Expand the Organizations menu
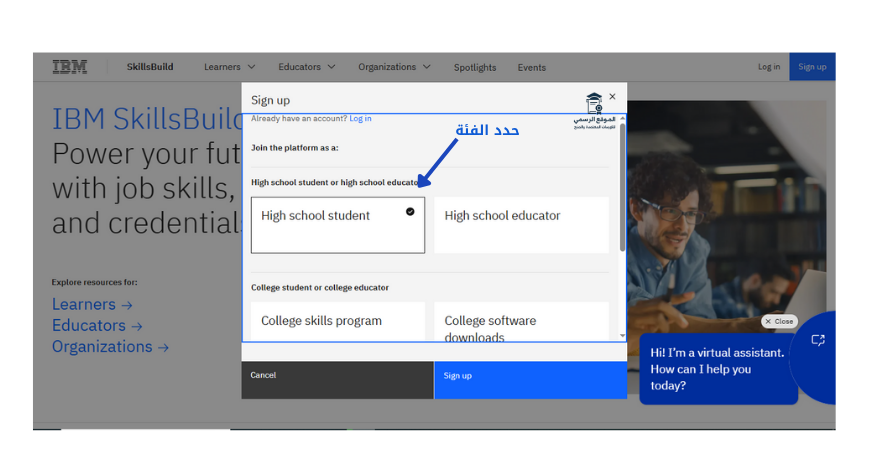 (394, 67)
